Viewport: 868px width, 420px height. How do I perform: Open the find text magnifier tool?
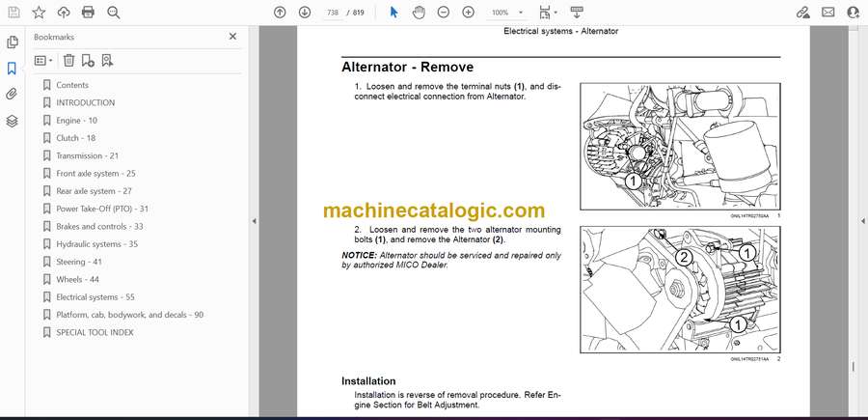point(114,13)
